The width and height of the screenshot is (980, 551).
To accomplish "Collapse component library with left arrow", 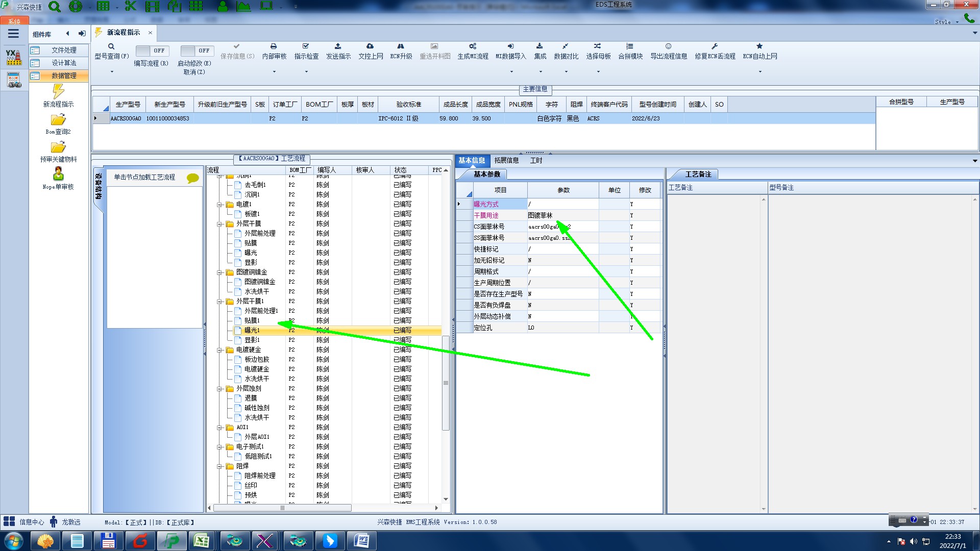I will click(x=67, y=34).
